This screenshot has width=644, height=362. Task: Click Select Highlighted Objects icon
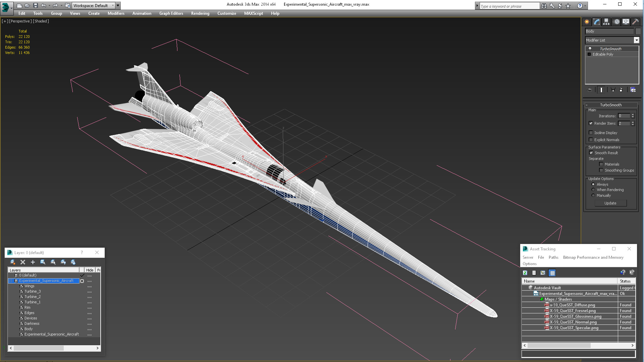(43, 262)
